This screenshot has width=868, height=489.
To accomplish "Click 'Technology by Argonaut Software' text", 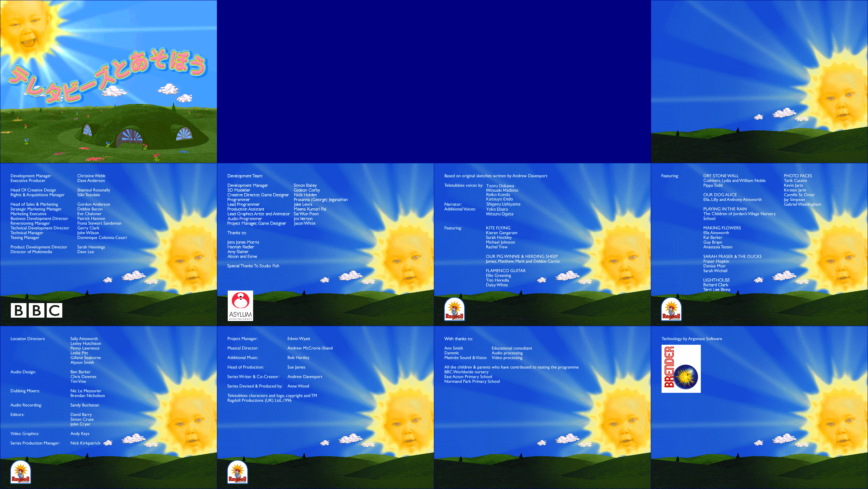I will tap(692, 339).
